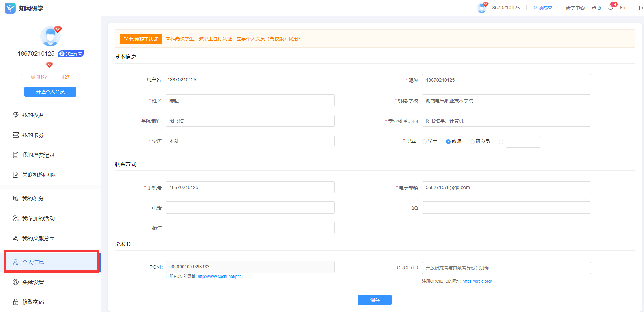
Task: Open 头像设置 menu item
Action: 33,282
